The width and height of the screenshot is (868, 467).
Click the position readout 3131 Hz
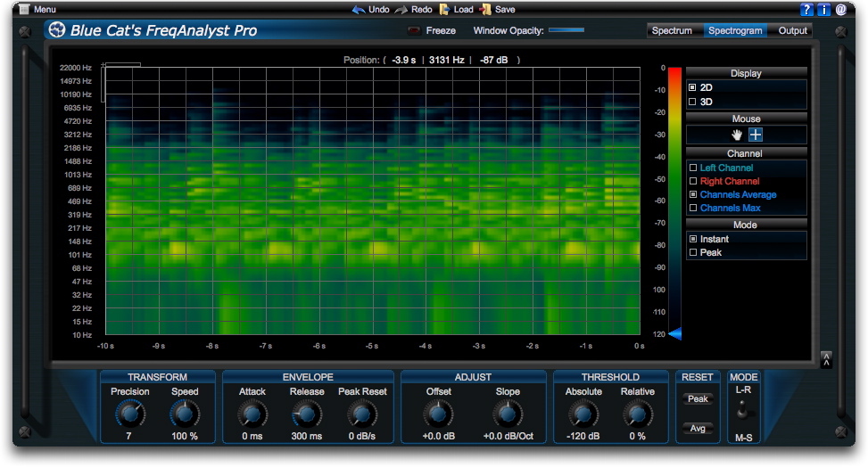point(446,60)
